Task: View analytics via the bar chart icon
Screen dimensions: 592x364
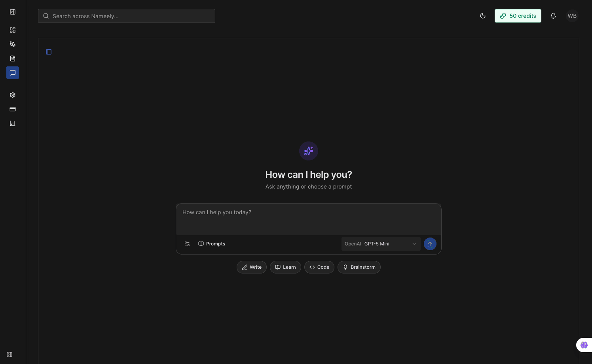Action: tap(12, 123)
